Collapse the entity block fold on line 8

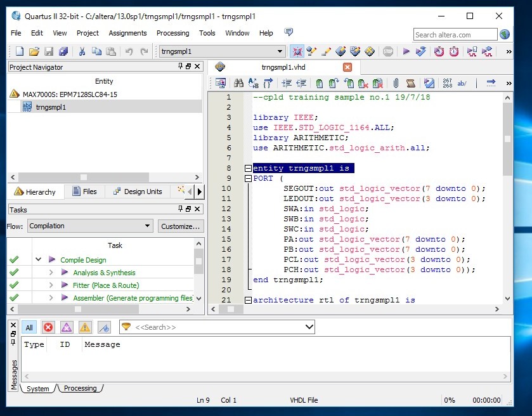click(248, 168)
